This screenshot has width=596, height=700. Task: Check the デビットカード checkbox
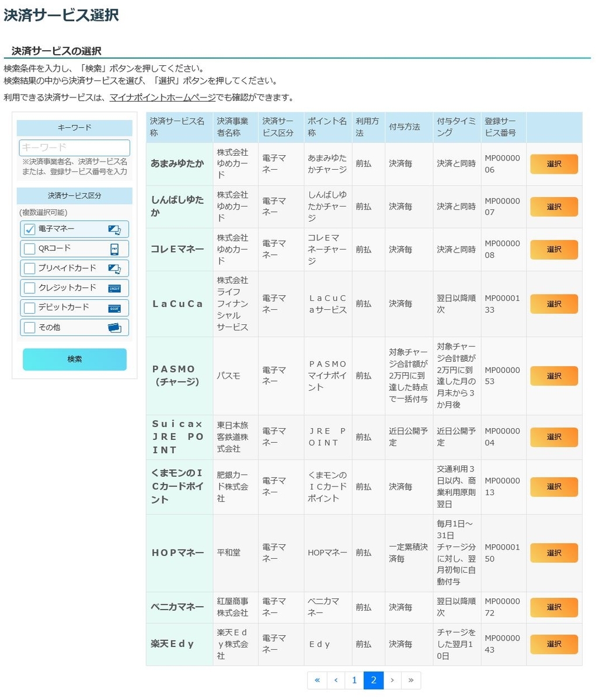[x=30, y=308]
